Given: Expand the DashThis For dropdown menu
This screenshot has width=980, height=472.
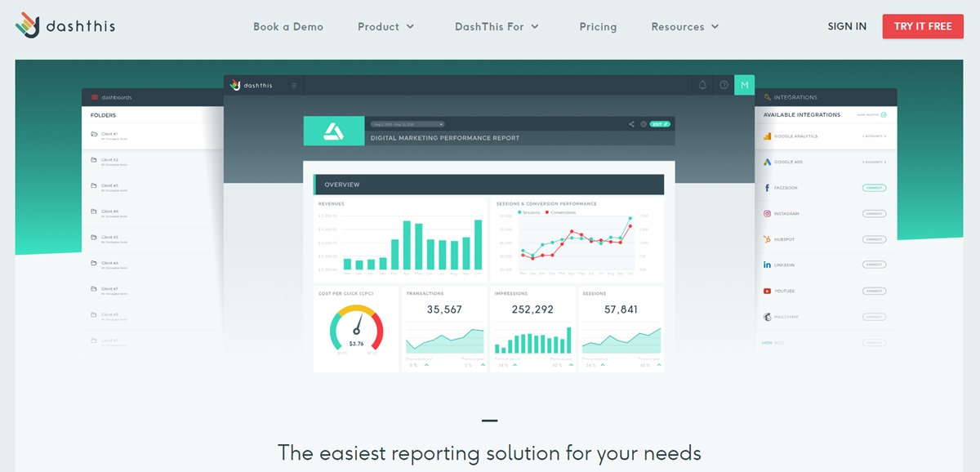Looking at the screenshot, I should (x=497, y=26).
